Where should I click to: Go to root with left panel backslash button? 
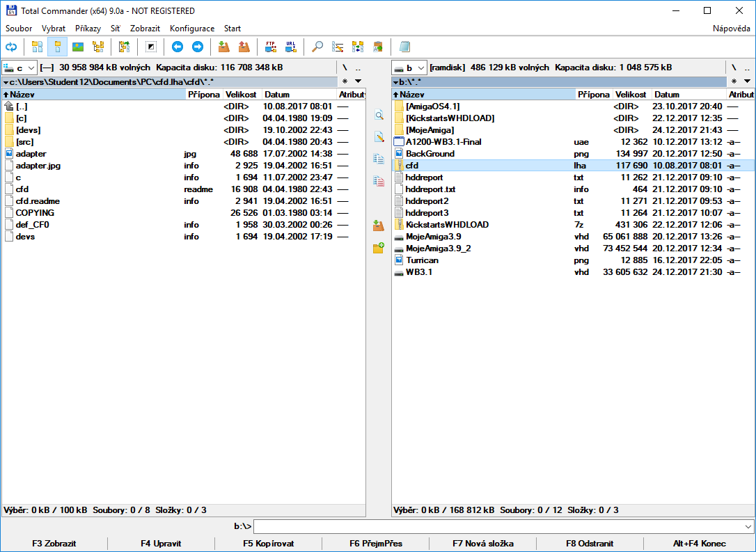tap(345, 68)
